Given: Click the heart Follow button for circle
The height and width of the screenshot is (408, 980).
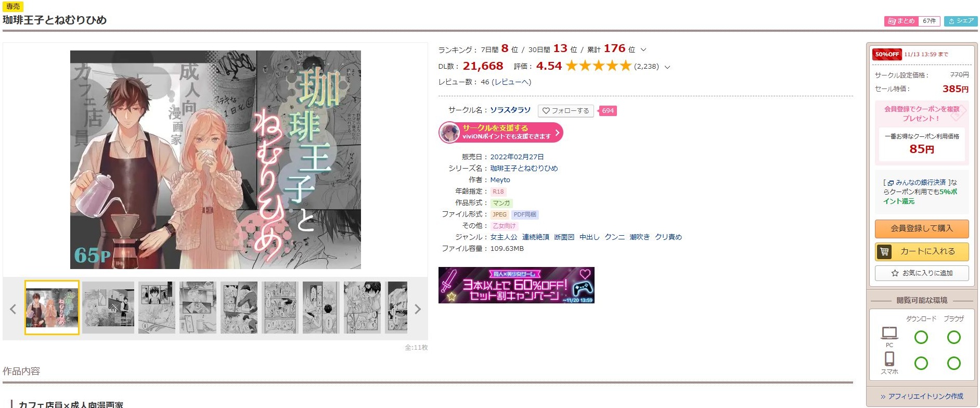Looking at the screenshot, I should pyautogui.click(x=565, y=111).
